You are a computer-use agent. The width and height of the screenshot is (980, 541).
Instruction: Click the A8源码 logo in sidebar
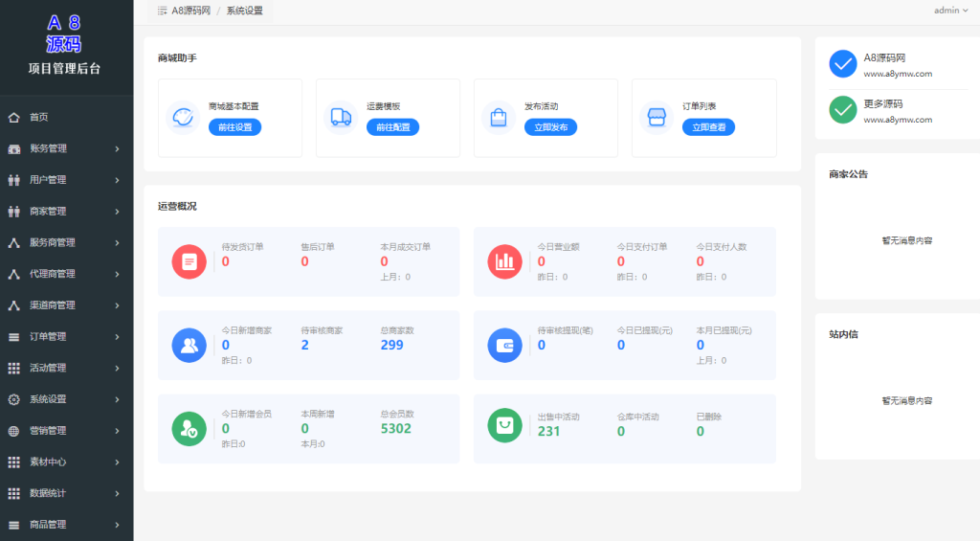point(64,34)
